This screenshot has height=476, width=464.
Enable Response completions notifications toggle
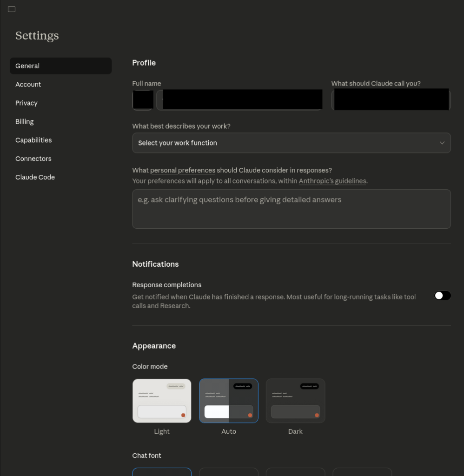point(442,296)
